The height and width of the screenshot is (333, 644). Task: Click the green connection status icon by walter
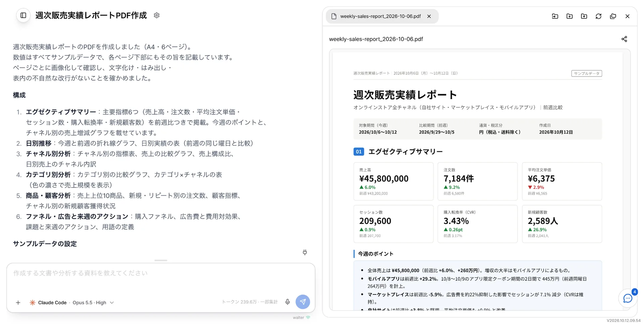(308, 318)
